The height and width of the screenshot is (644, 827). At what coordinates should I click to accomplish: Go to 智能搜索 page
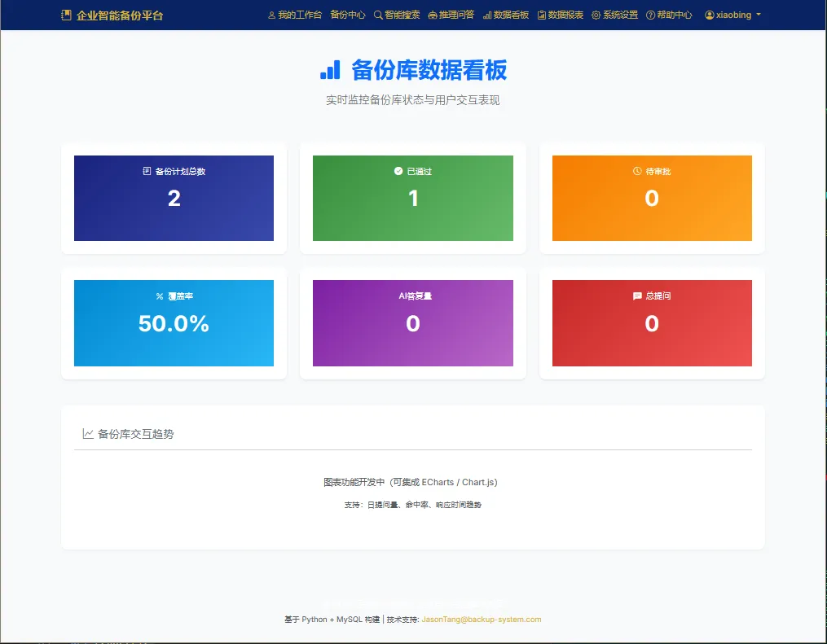point(397,15)
